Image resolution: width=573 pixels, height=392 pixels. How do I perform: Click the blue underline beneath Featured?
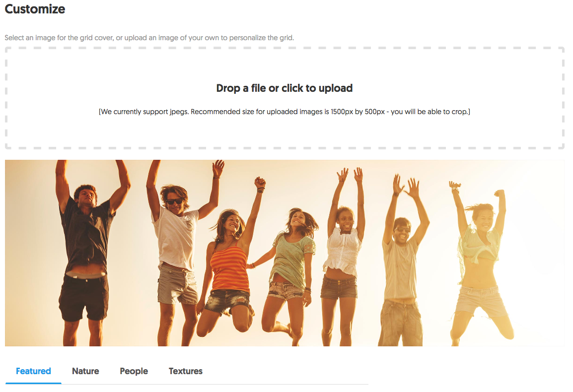pyautogui.click(x=33, y=383)
